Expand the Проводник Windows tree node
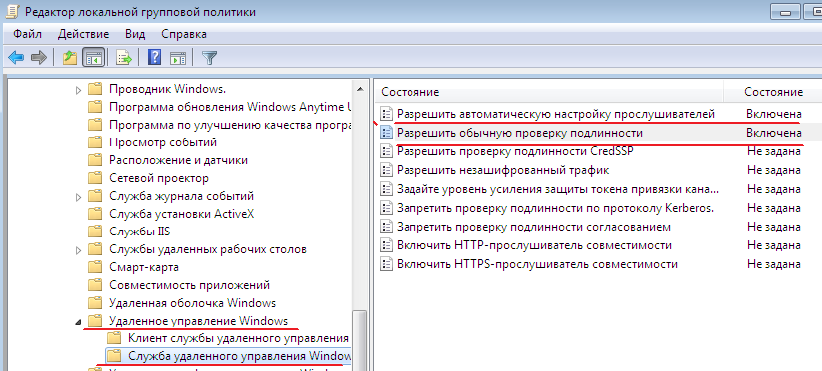Screen dimensions: 822x371 [79, 90]
